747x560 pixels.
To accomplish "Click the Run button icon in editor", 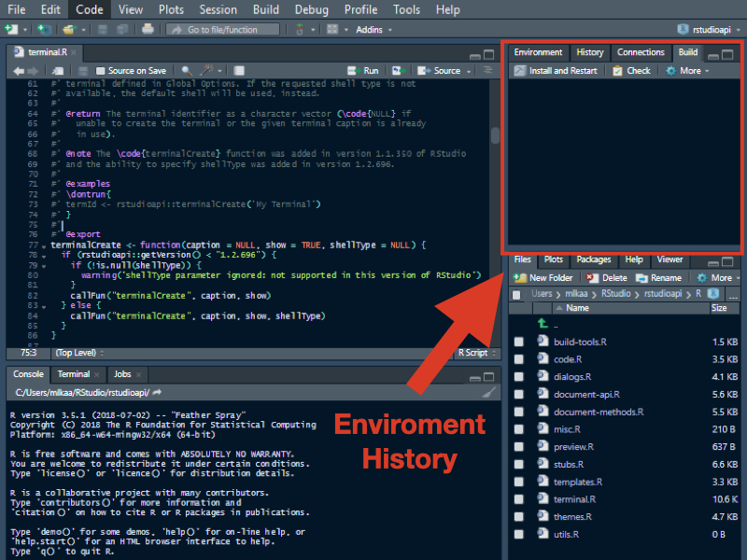I will click(x=353, y=71).
